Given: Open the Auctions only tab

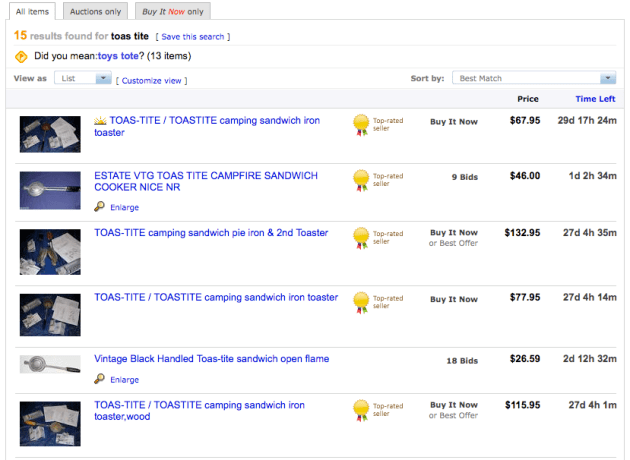Looking at the screenshot, I should (x=95, y=11).
